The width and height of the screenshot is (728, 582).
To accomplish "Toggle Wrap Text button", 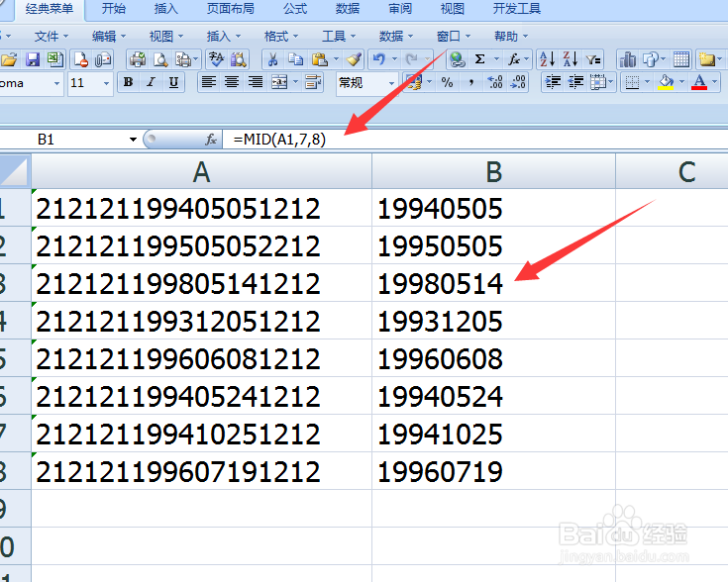I will (x=314, y=82).
